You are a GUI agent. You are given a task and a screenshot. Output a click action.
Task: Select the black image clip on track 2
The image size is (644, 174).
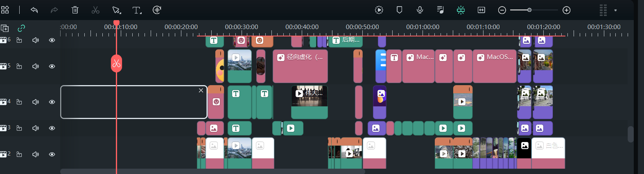[524, 153]
